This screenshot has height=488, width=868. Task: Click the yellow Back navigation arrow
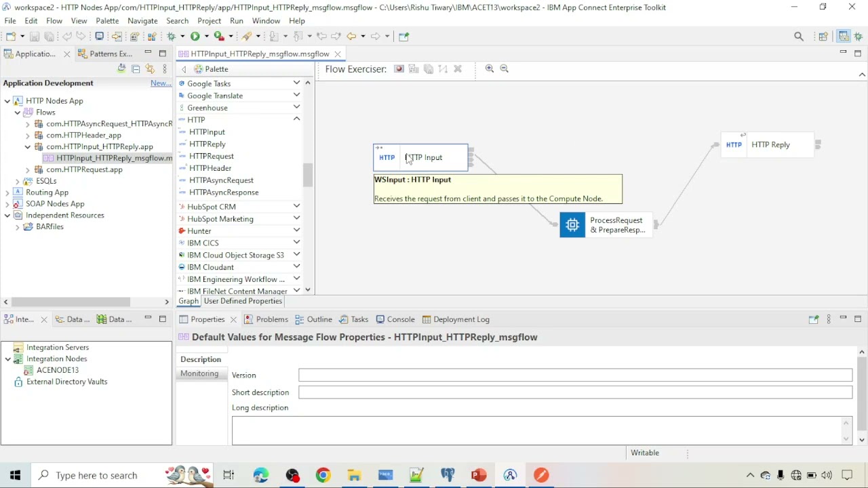[351, 36]
